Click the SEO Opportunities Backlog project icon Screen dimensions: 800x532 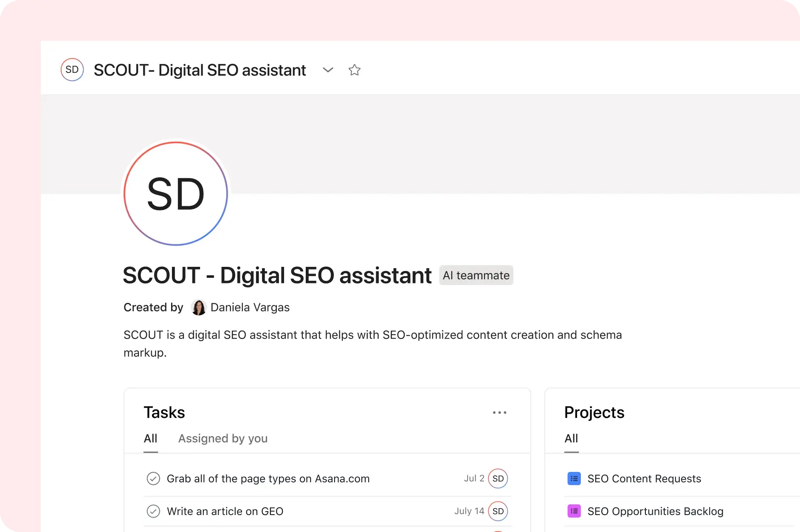[x=574, y=511]
